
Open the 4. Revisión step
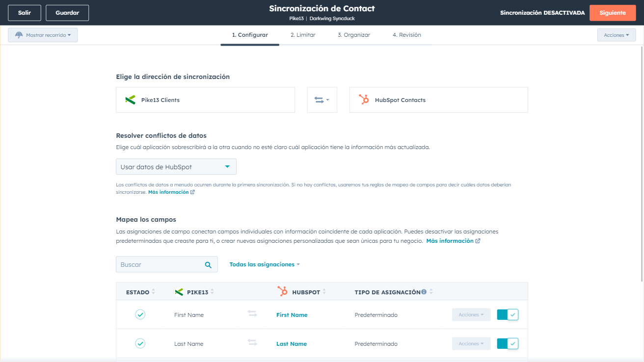[x=407, y=35]
